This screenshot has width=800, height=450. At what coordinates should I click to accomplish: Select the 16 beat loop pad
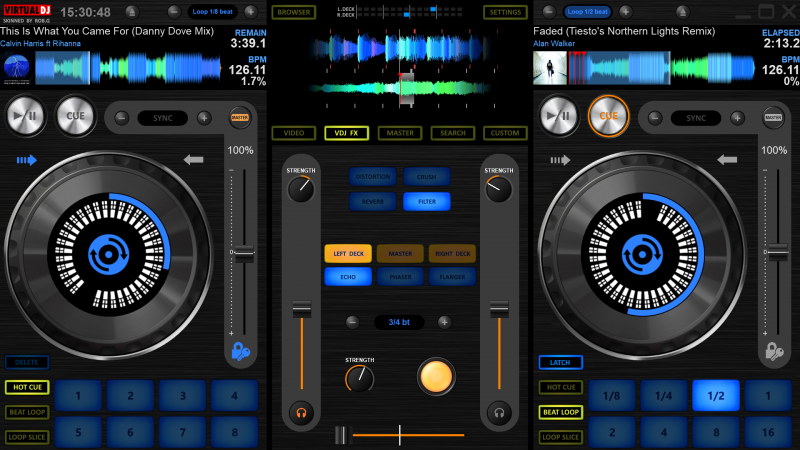click(768, 432)
